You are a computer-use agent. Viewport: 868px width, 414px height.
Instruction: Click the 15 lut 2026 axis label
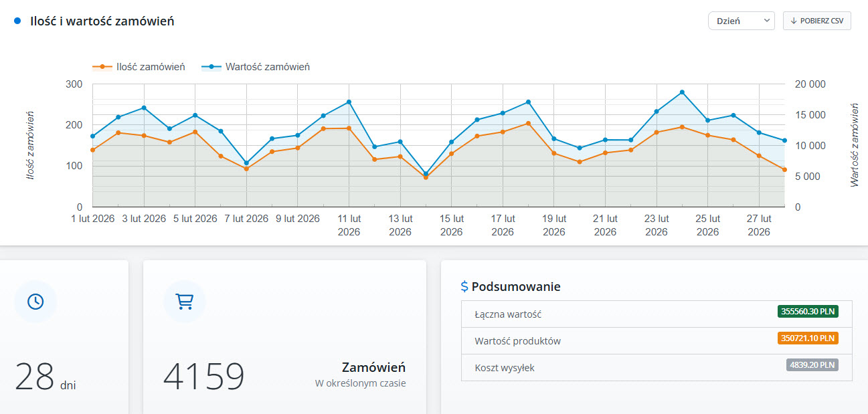(451, 225)
